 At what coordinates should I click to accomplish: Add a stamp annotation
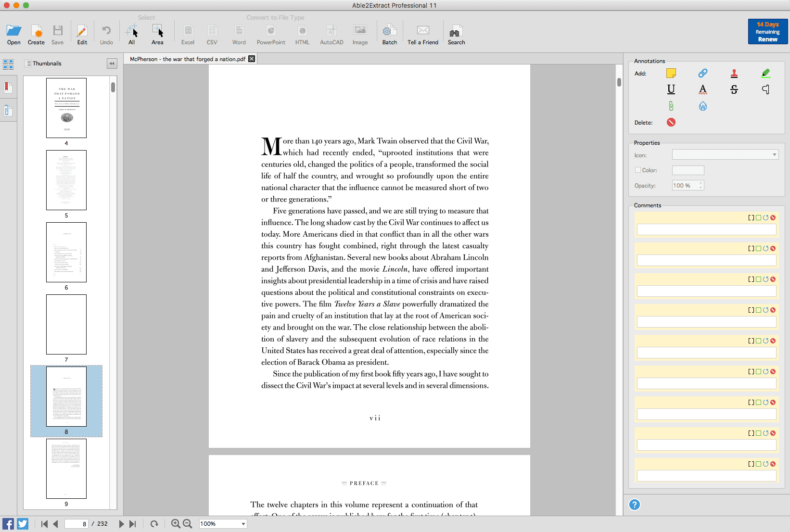coord(734,73)
